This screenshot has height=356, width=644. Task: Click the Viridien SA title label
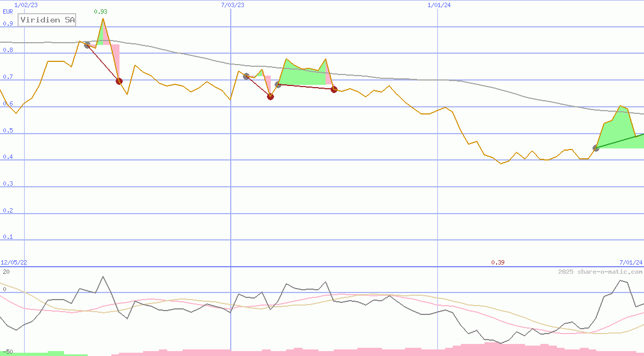[x=48, y=20]
